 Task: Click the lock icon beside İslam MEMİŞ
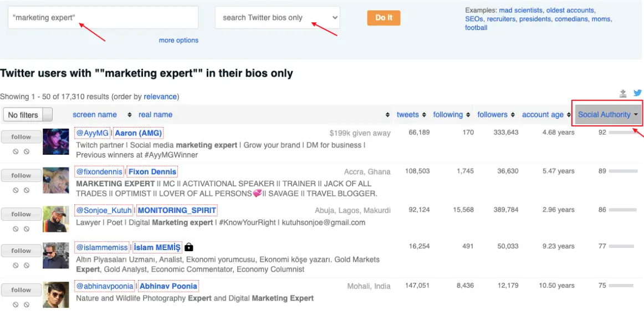[189, 247]
